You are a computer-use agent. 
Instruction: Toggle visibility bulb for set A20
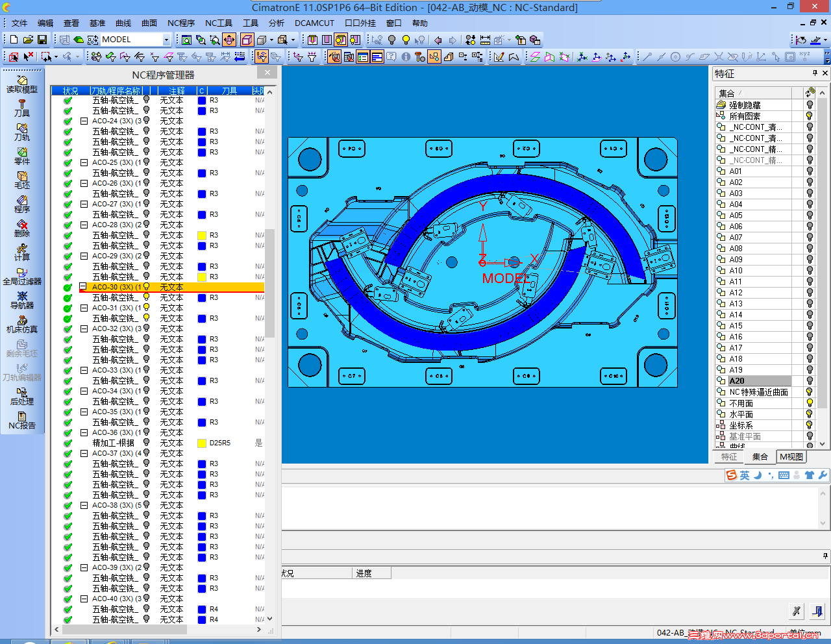(x=810, y=381)
